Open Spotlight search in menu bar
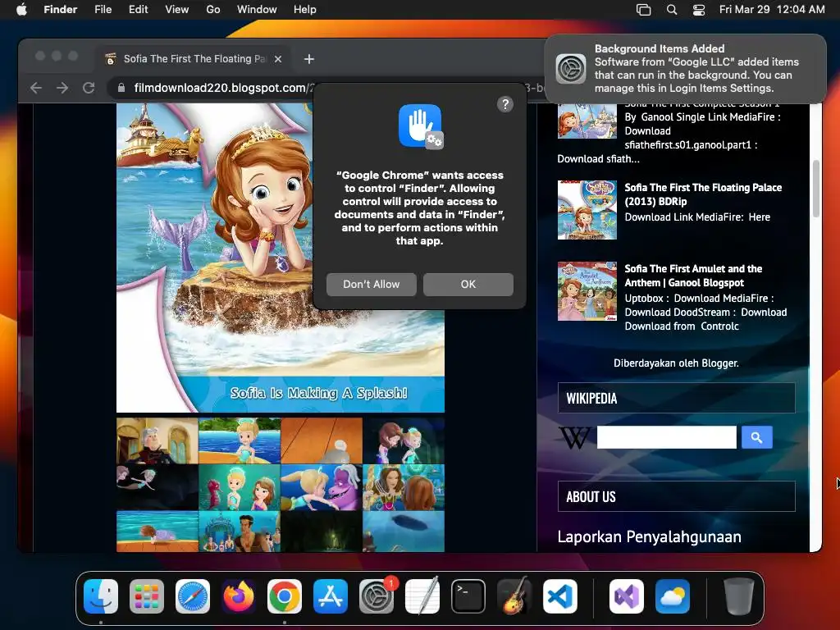The height and width of the screenshot is (630, 840). pyautogui.click(x=671, y=10)
